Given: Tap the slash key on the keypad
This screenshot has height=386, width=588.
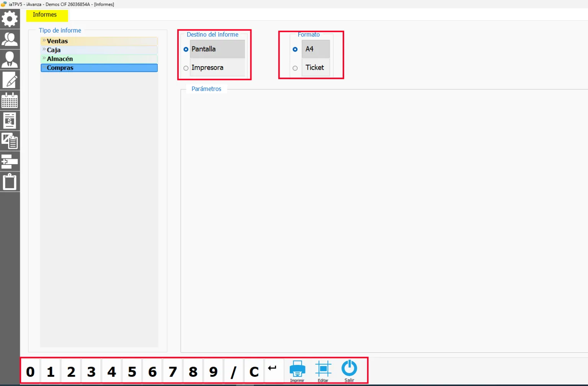Looking at the screenshot, I should coord(234,371).
